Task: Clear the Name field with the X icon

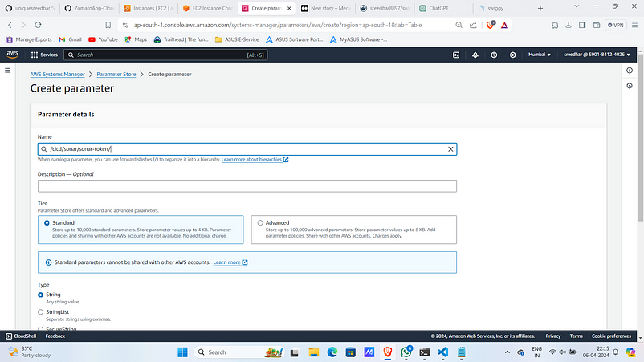Action: tap(450, 149)
